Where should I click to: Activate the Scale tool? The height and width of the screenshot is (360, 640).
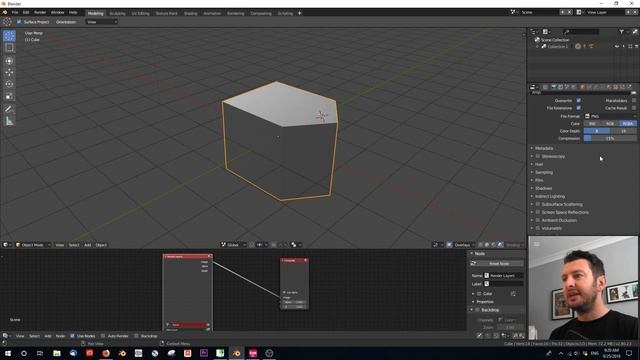9,97
